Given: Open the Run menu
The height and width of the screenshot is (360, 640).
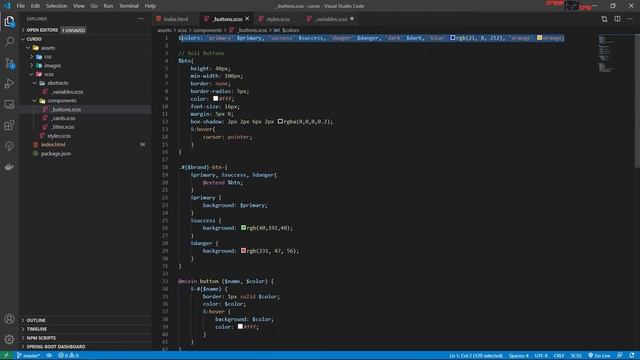Looking at the screenshot, I should click(108, 6).
